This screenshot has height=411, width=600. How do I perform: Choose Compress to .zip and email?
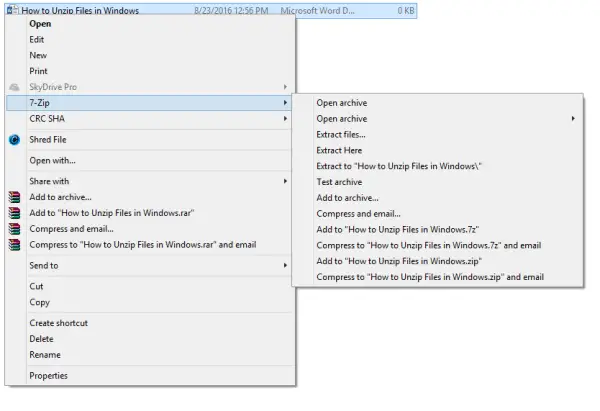(438, 277)
